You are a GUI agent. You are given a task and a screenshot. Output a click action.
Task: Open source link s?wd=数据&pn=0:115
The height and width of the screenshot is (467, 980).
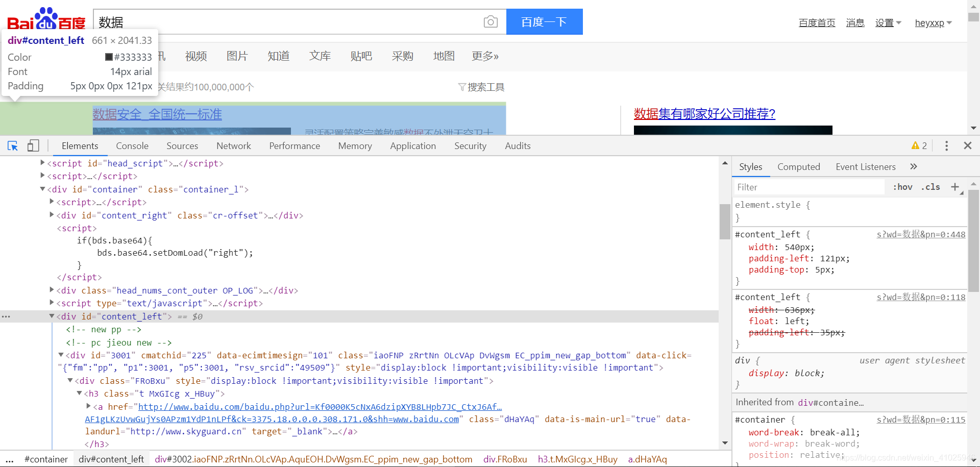click(x=921, y=420)
